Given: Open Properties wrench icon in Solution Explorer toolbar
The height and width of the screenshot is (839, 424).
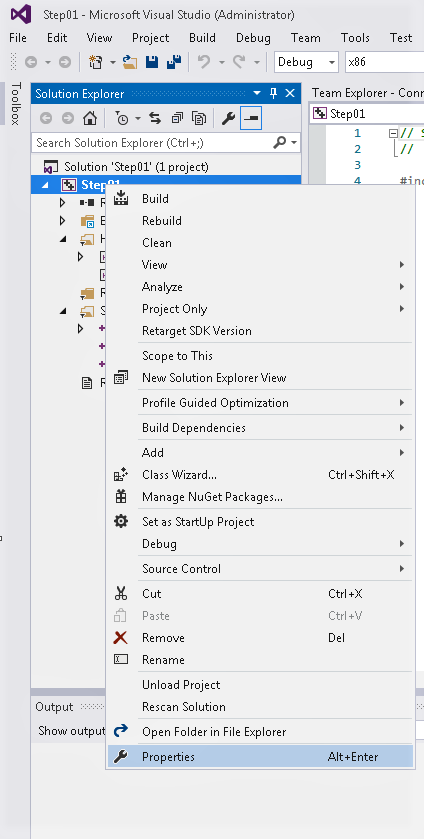Looking at the screenshot, I should [x=229, y=119].
